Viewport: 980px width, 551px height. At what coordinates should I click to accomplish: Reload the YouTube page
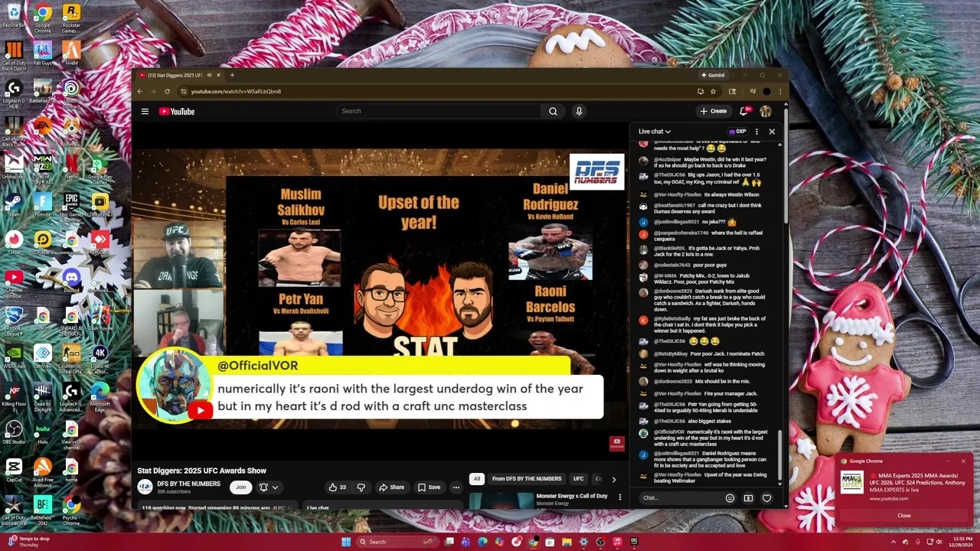pyautogui.click(x=167, y=91)
